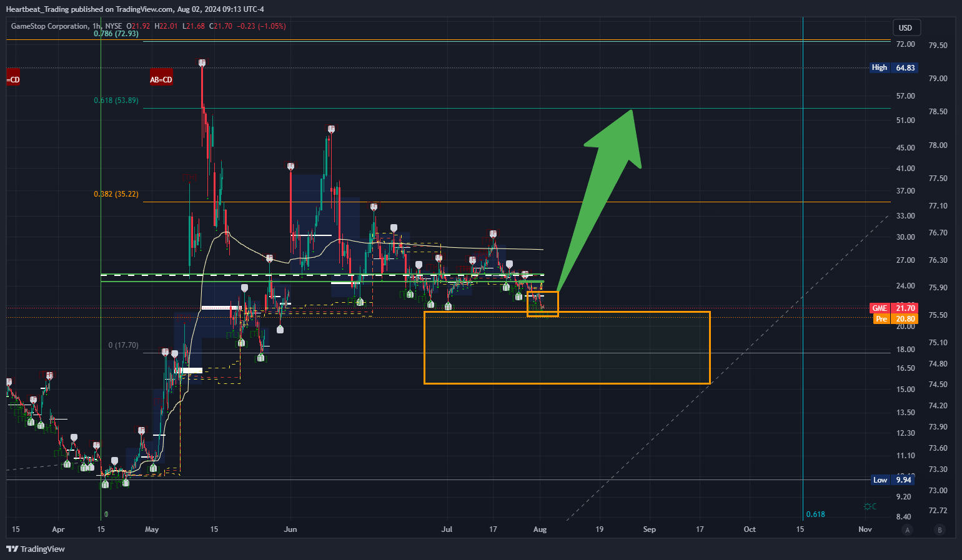Click the Nov label on time axis
The image size is (962, 560).
[865, 529]
